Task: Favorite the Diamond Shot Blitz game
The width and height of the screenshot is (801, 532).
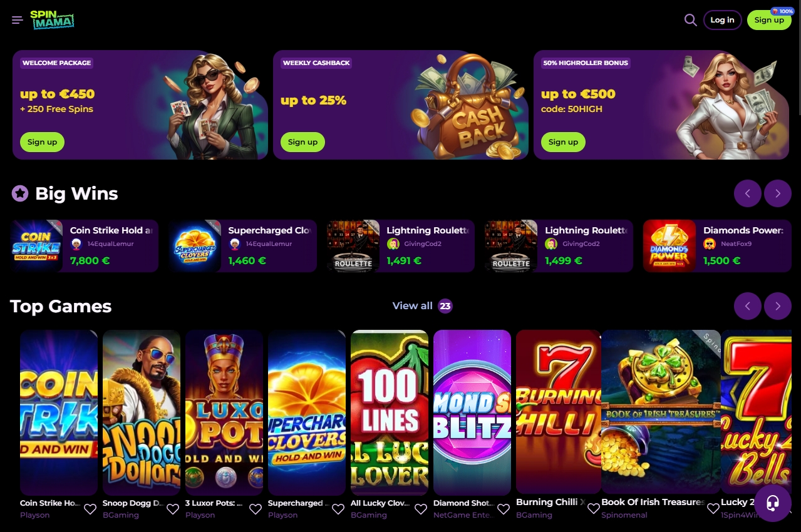Action: [504, 509]
